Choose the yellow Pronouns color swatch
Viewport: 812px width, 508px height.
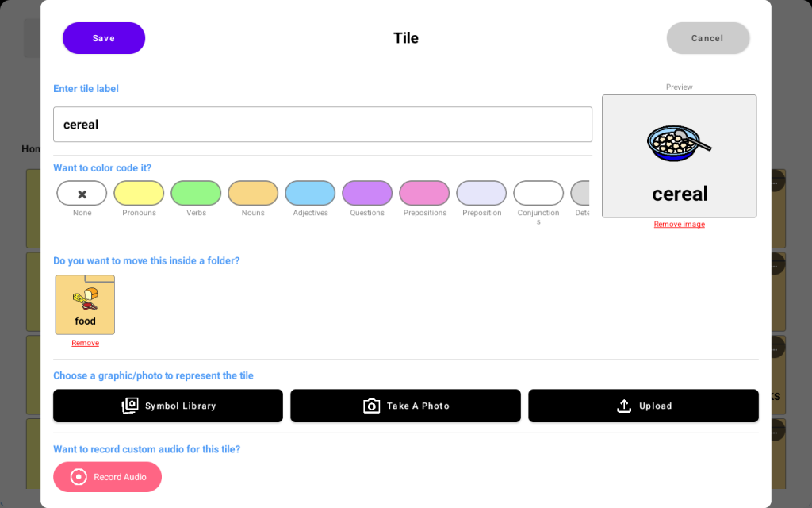pyautogui.click(x=139, y=193)
